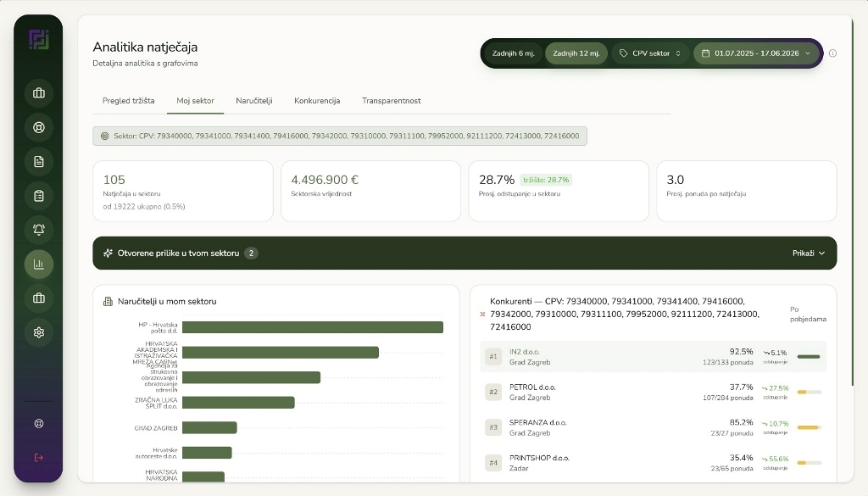
Task: Click the Hrvatske autoceste d.o.o. bar
Action: click(x=207, y=453)
